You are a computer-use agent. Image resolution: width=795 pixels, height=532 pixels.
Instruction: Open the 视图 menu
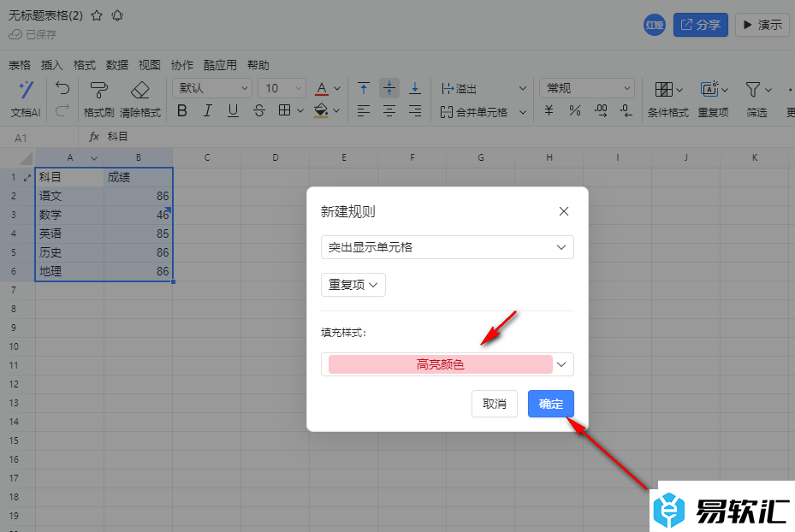click(x=149, y=65)
